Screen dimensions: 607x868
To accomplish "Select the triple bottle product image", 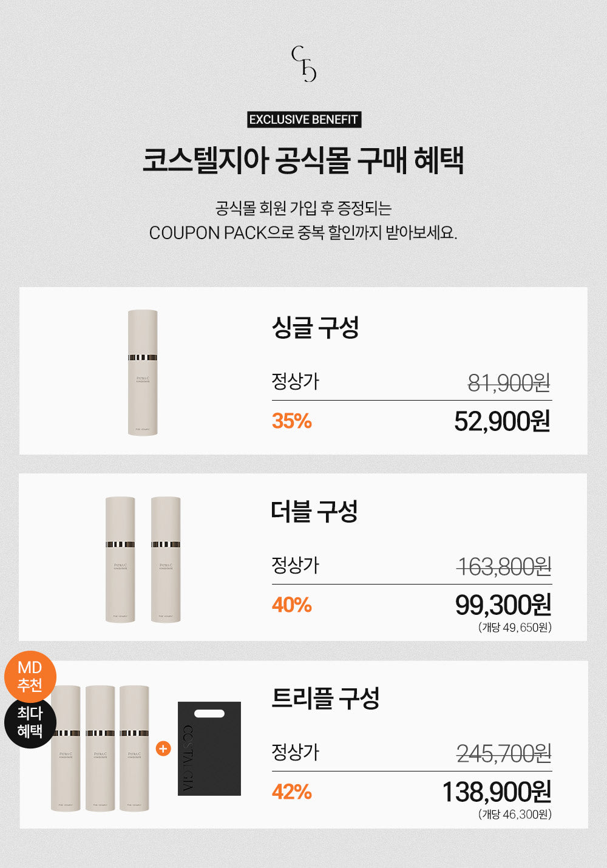I will point(101,748).
